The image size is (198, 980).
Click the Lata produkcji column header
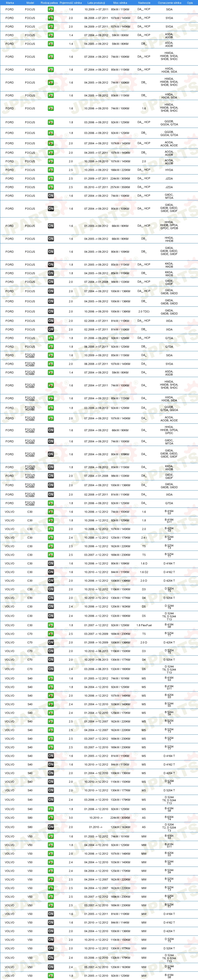[x=96, y=3]
